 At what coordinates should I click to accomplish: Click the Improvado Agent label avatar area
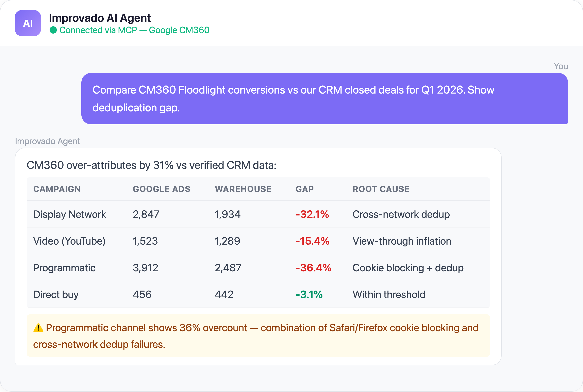48,141
